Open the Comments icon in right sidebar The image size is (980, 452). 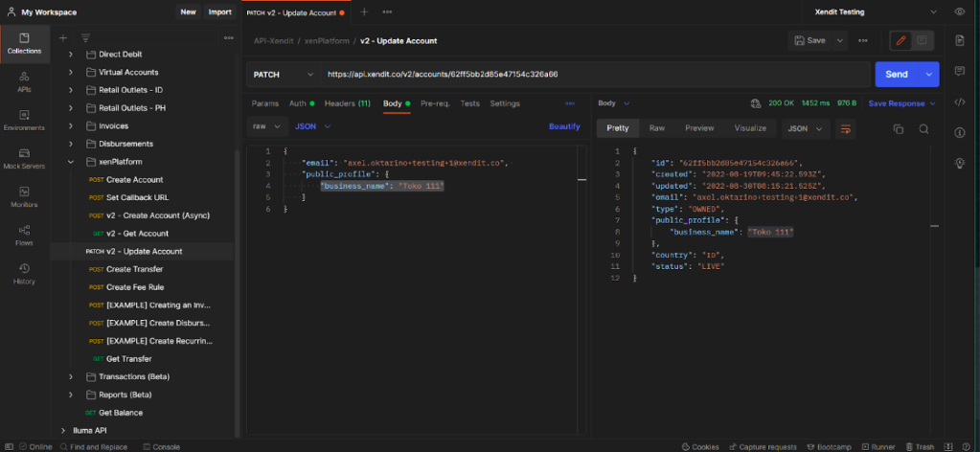pos(960,71)
